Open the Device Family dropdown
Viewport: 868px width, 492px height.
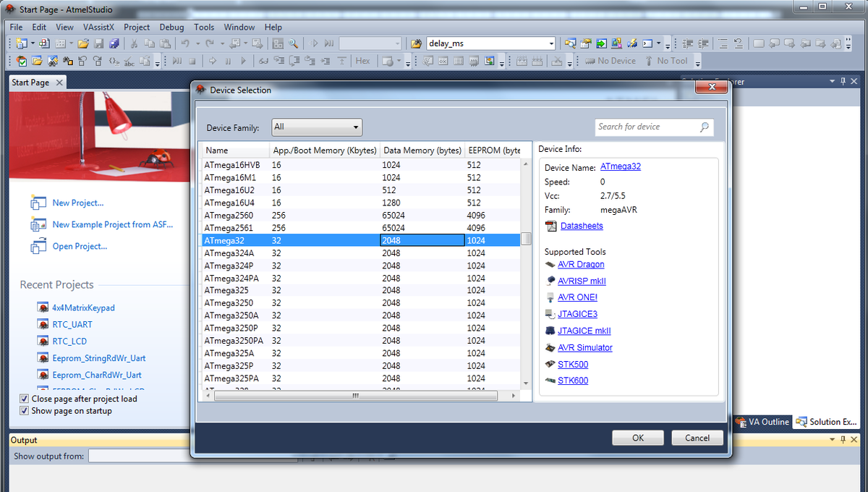317,127
